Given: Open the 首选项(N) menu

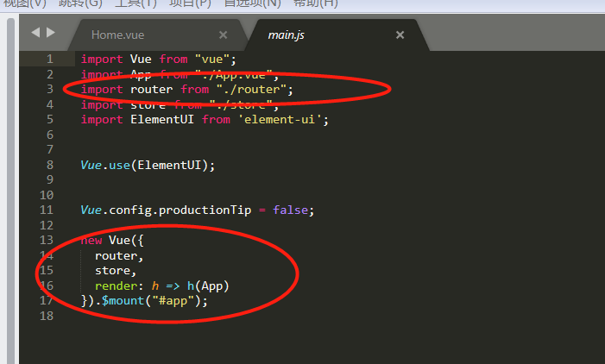Looking at the screenshot, I should tap(252, 3).
